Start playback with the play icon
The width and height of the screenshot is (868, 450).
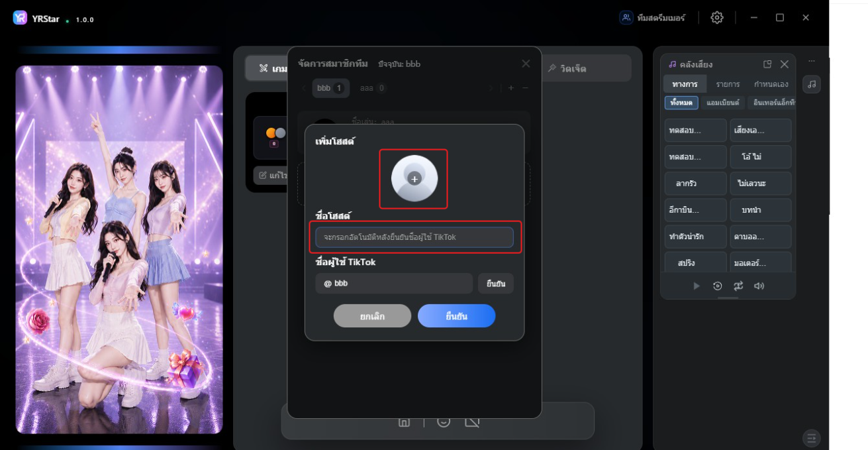697,286
